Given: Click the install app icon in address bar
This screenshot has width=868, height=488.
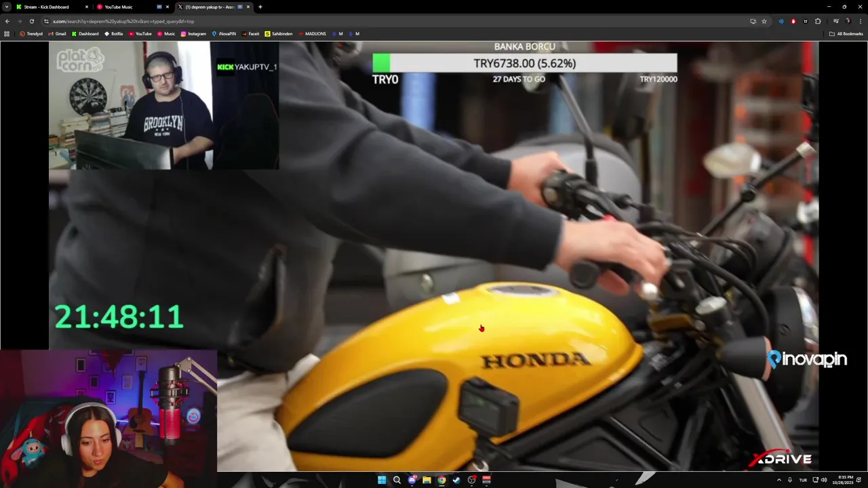Looking at the screenshot, I should (x=753, y=21).
